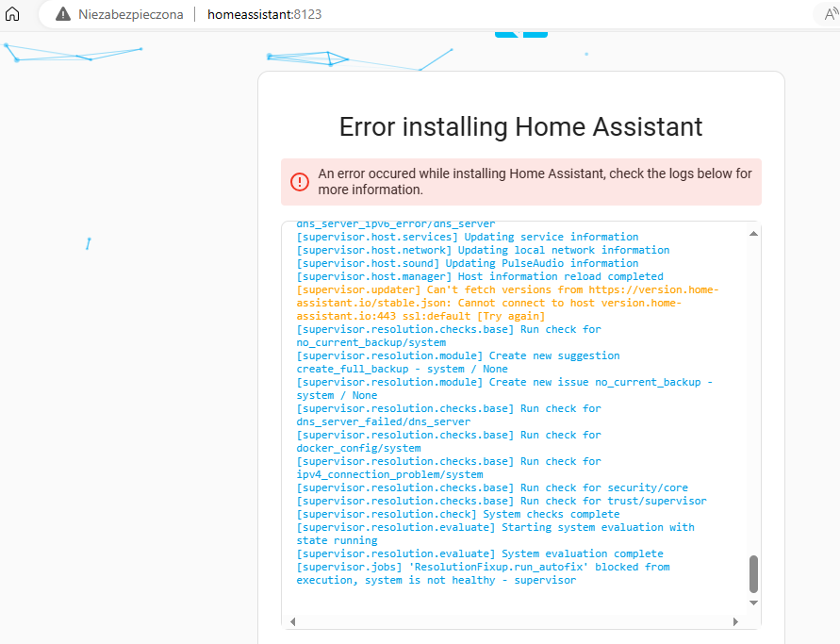Click the 'Updating PulseAudio information' log line
Viewport: 840px width, 644px height.
click(x=468, y=264)
